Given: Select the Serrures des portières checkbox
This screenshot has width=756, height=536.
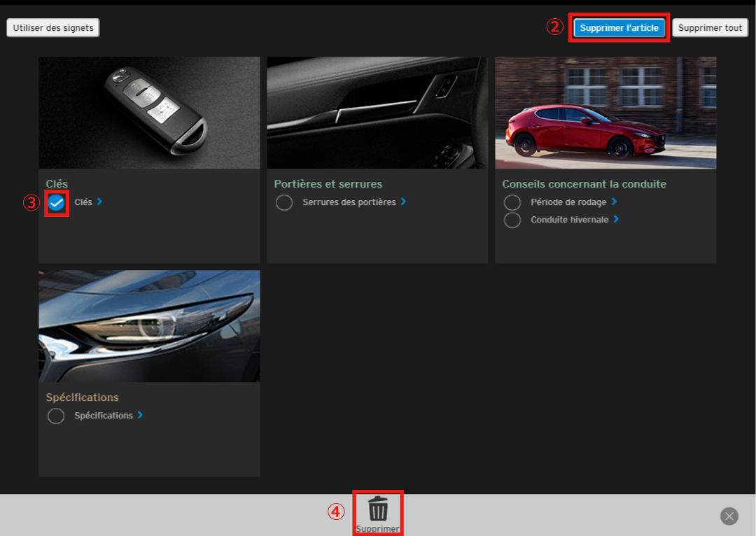Looking at the screenshot, I should 284,203.
